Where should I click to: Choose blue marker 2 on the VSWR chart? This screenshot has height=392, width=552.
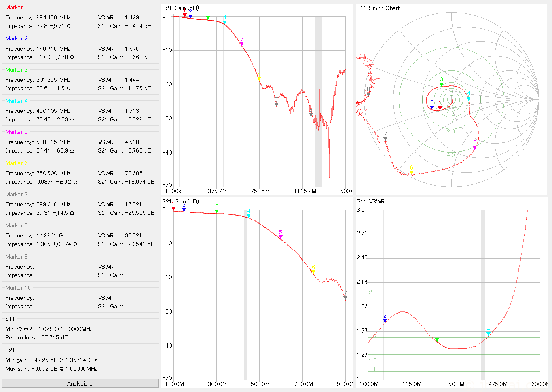[x=385, y=320]
